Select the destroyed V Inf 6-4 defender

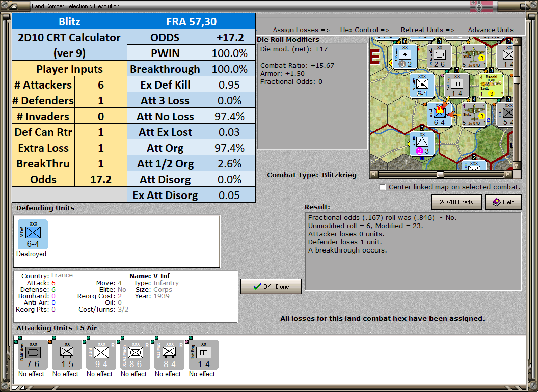pos(33,235)
